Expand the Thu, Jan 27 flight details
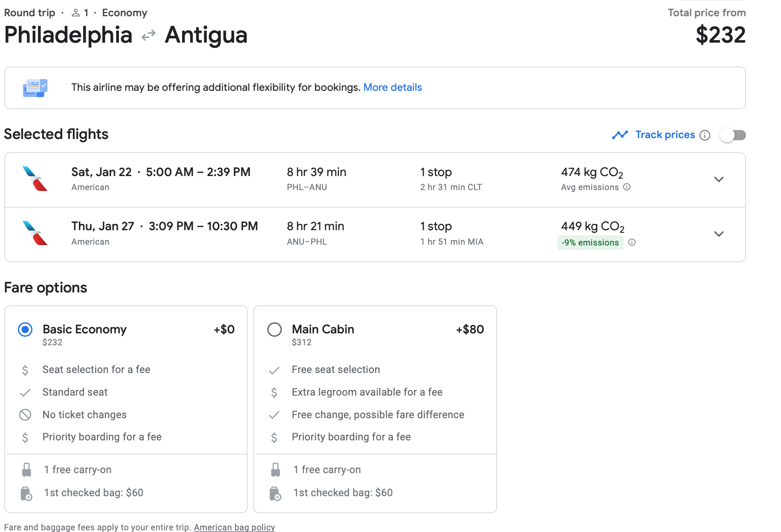This screenshot has height=532, width=781. [719, 234]
